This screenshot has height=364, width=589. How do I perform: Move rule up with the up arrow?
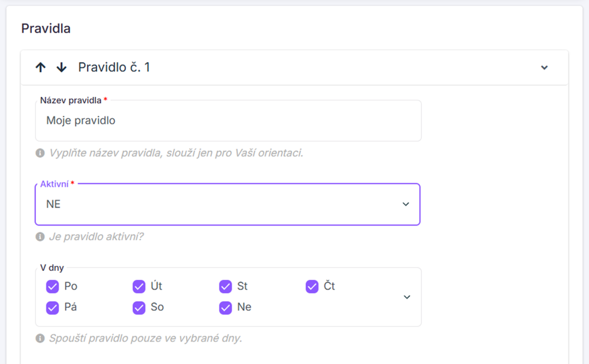(x=40, y=68)
